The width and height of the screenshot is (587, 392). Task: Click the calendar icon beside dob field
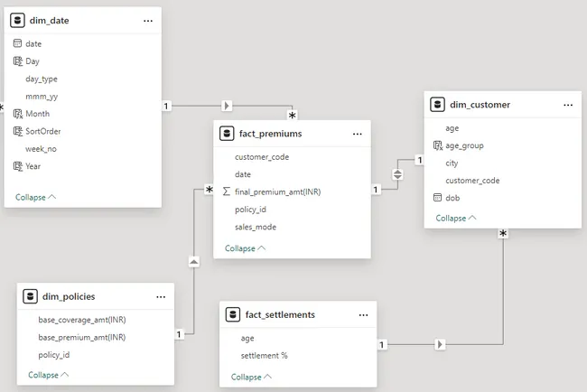438,198
